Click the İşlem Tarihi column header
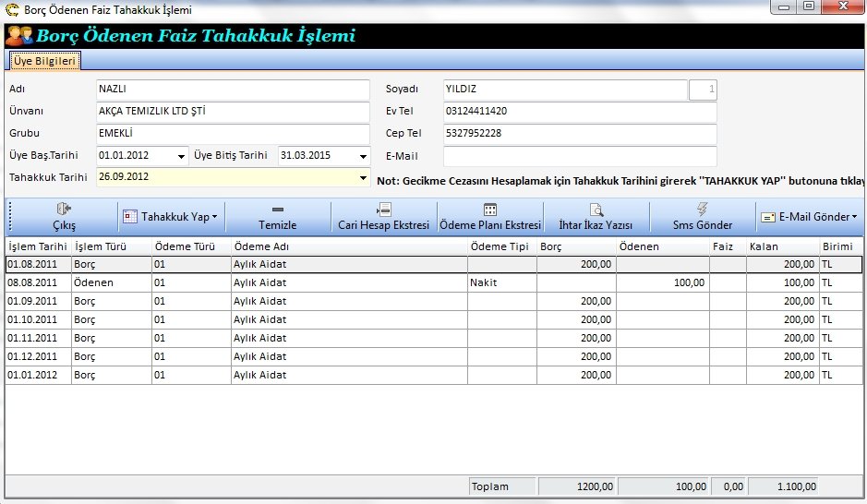The width and height of the screenshot is (867, 504). 38,246
